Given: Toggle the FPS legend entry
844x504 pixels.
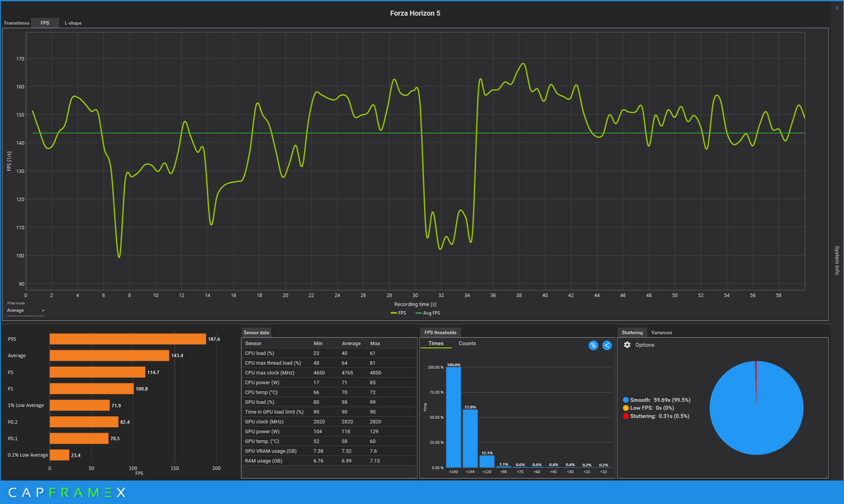Looking at the screenshot, I should point(398,313).
